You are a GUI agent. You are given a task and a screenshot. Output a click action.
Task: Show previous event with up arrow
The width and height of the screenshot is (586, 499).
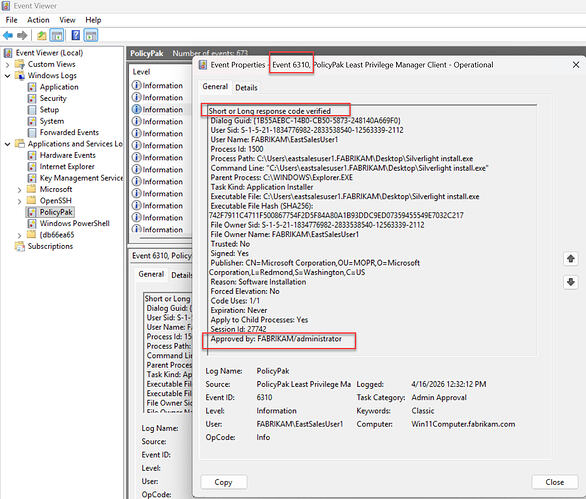pyautogui.click(x=570, y=258)
